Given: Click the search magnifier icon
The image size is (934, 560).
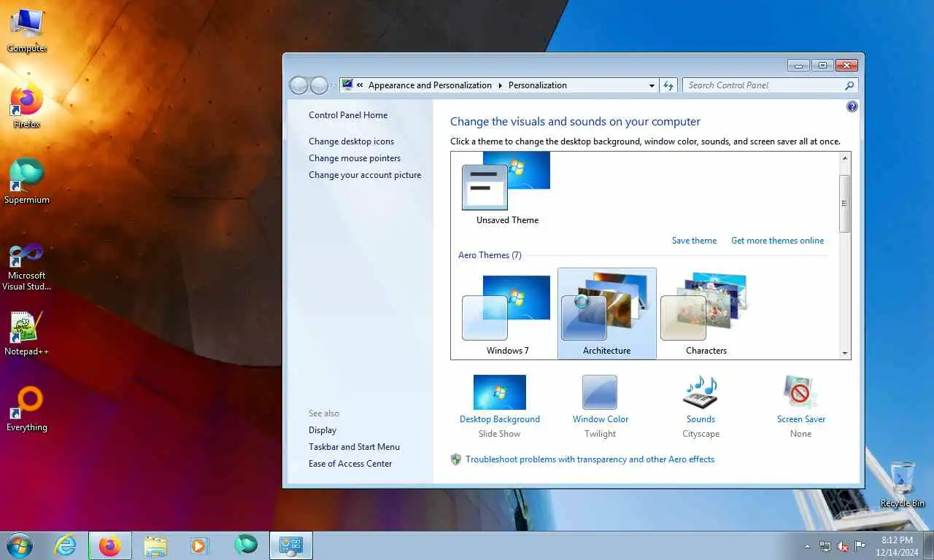Looking at the screenshot, I should pos(849,85).
